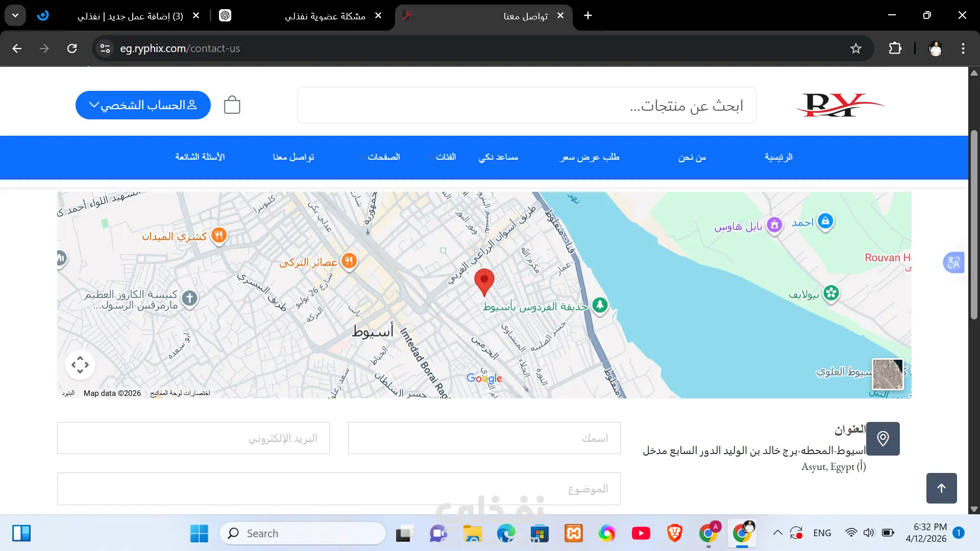View site information icon in address bar

coord(105,48)
